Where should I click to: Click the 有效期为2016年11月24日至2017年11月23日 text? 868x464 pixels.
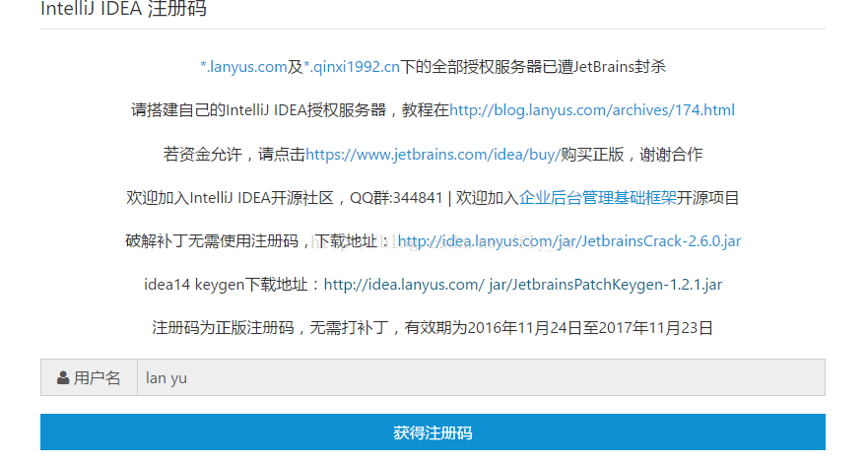559,328
